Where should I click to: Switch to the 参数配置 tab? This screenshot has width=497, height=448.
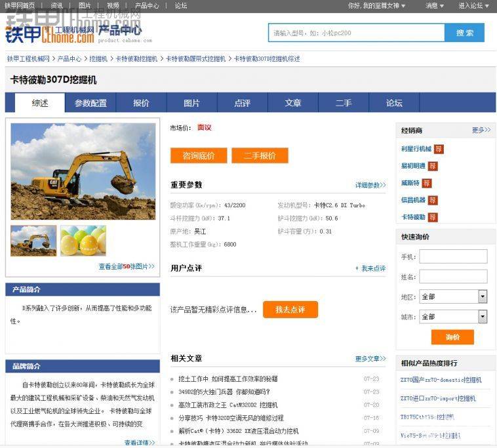90,103
